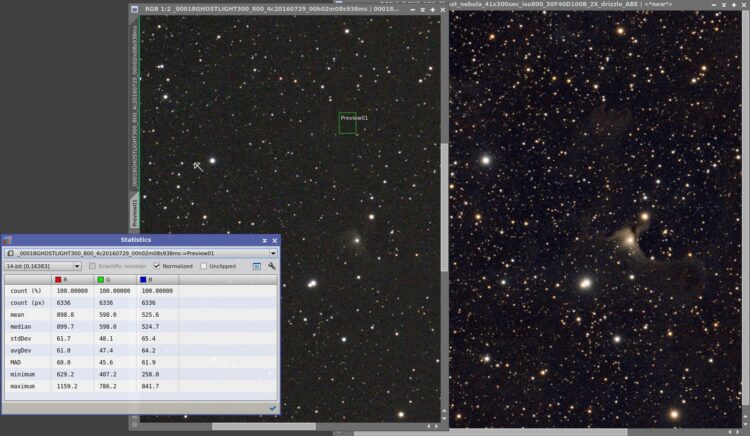750x436 pixels.
Task: Click the "MAD" row label
Action: (x=15, y=362)
